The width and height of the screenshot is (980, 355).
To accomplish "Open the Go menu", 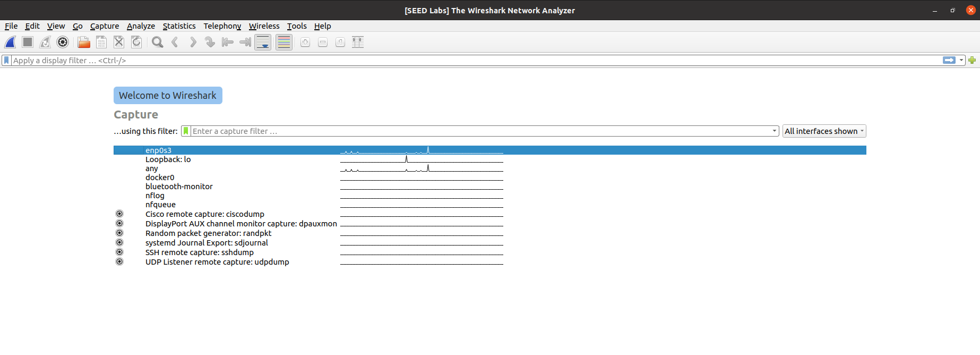I will 78,26.
